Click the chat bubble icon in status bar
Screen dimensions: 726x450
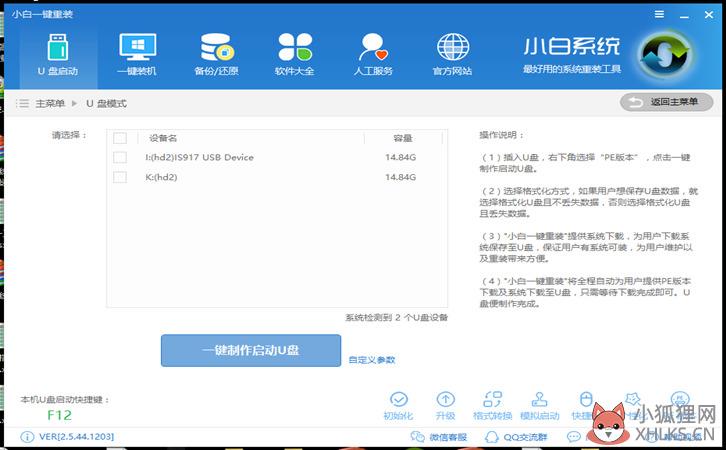coord(574,437)
